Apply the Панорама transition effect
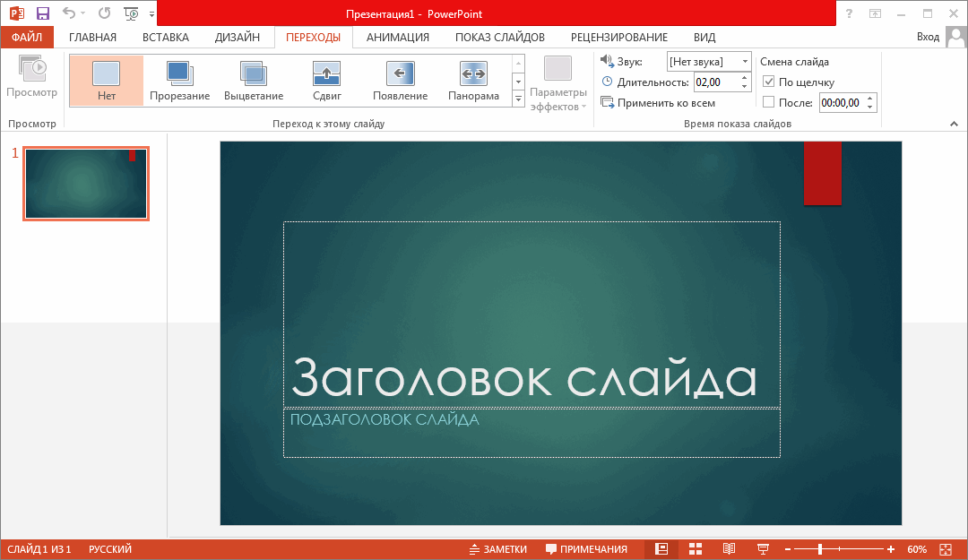 (x=473, y=80)
